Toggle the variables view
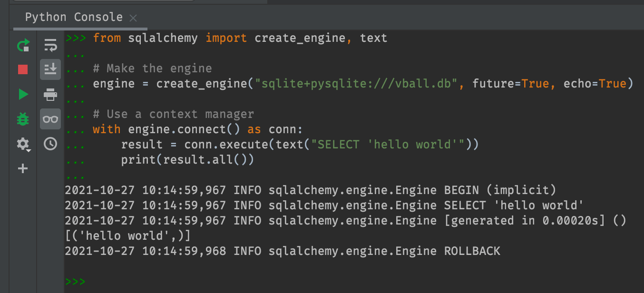644x293 pixels. click(50, 119)
